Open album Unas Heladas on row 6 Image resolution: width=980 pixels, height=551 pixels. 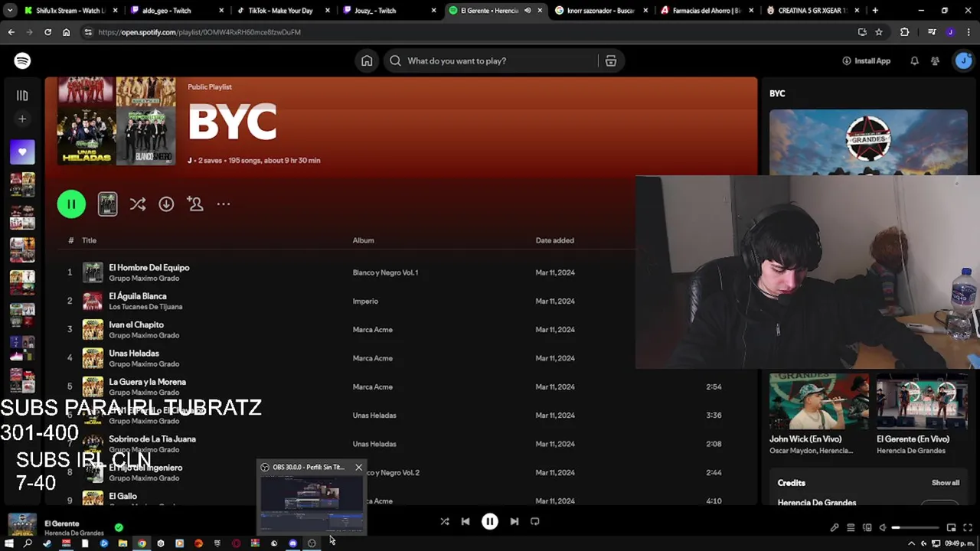click(x=374, y=416)
